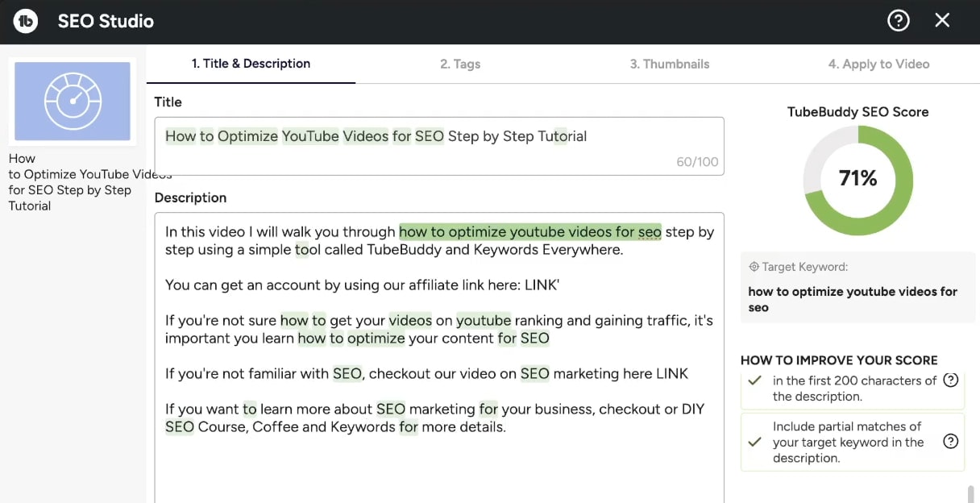This screenshot has height=503, width=980.
Task: Click the 'Description' field label
Action: (x=190, y=197)
